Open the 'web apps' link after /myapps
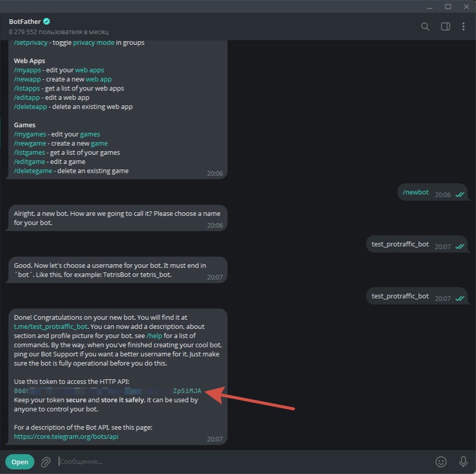This screenshot has height=474, width=476. (90, 70)
